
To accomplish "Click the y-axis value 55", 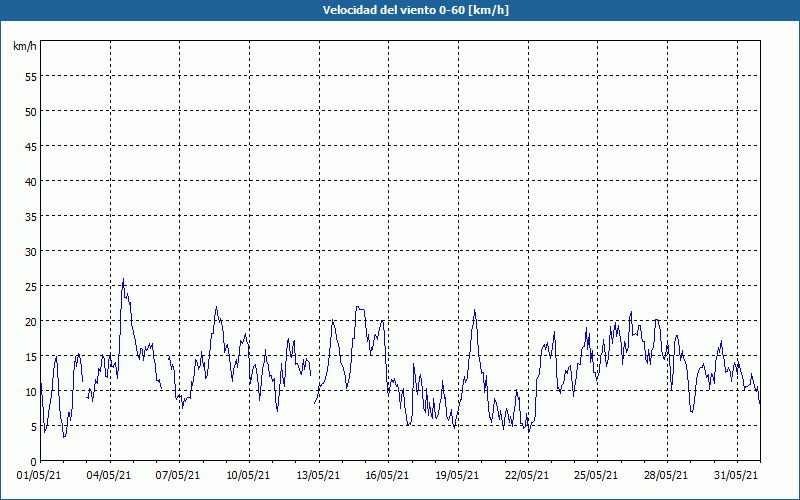I will (31, 77).
